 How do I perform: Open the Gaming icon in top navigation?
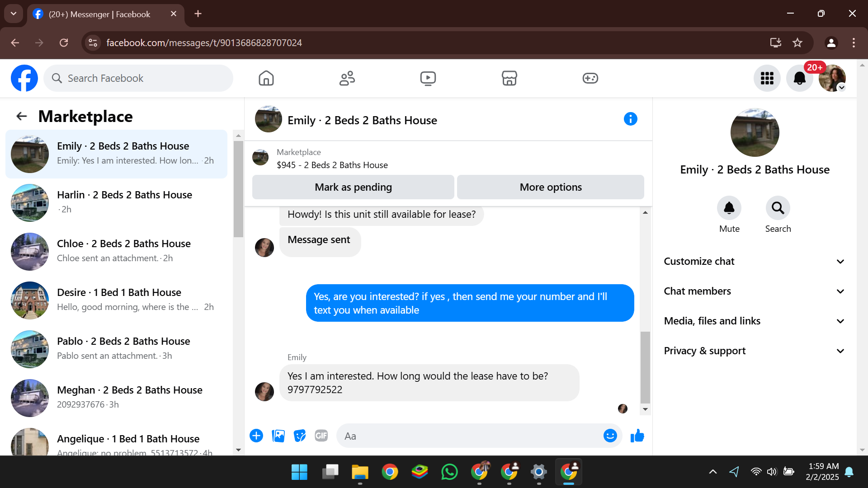point(590,78)
